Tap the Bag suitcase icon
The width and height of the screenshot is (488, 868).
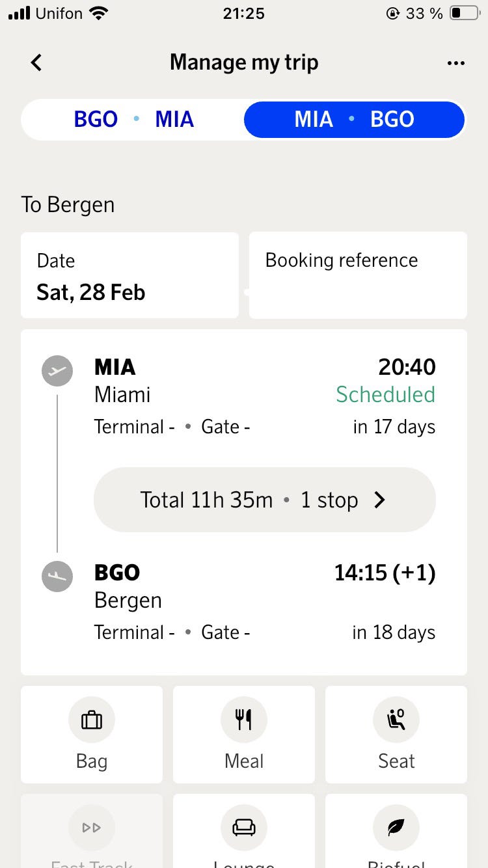tap(92, 720)
